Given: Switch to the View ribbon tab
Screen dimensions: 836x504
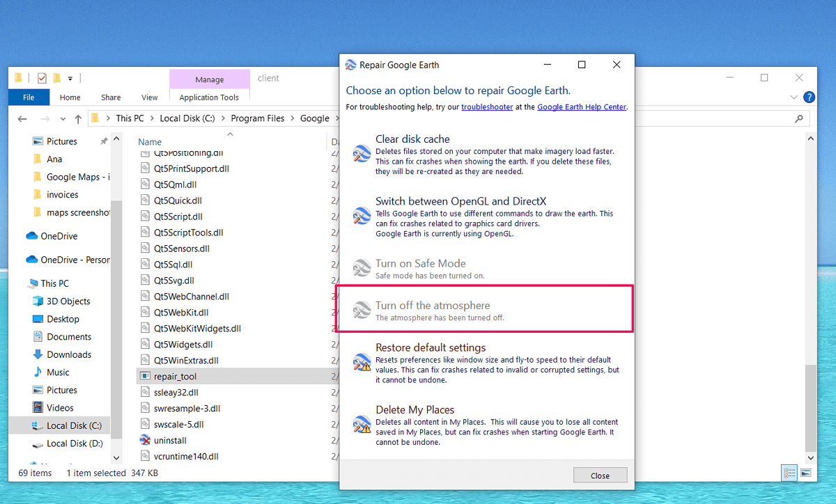Looking at the screenshot, I should tap(149, 97).
